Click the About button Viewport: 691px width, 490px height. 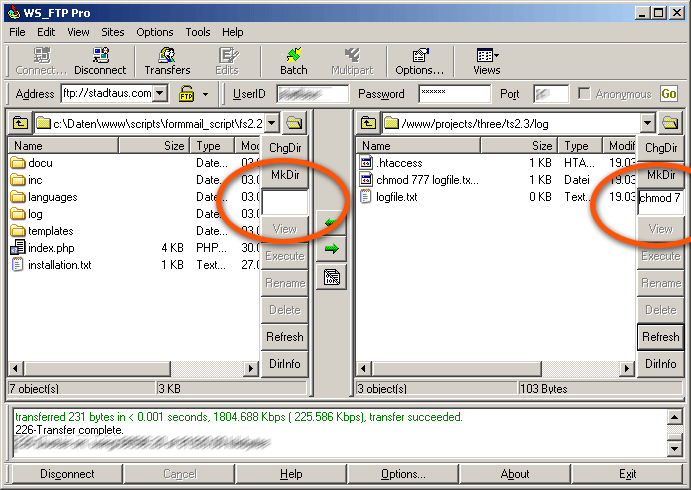(515, 474)
